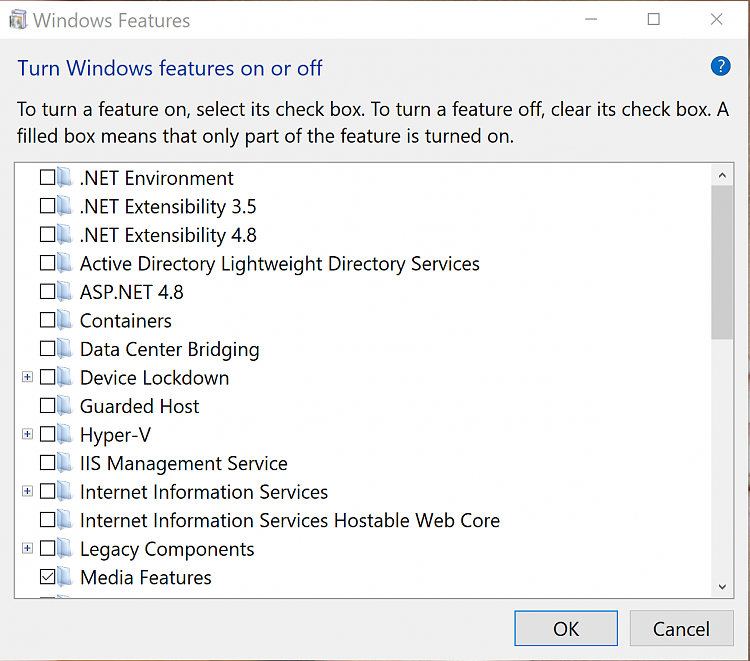Viewport: 750px width, 661px height.
Task: Select the Containers label text
Action: 126,320
